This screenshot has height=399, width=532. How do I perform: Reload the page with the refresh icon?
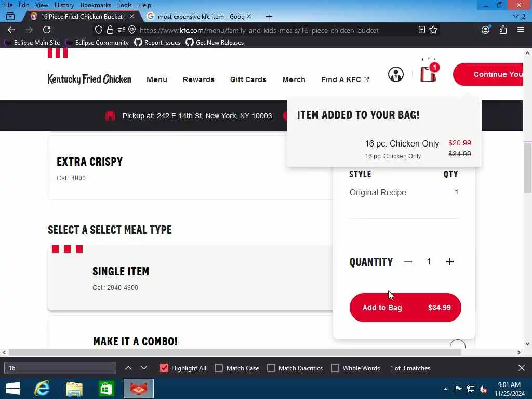pyautogui.click(x=47, y=30)
